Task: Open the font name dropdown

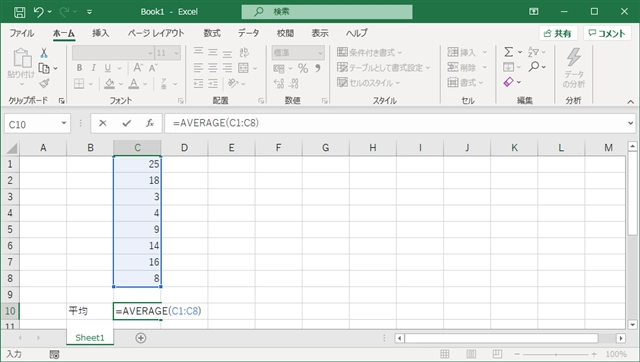Action: click(x=150, y=53)
